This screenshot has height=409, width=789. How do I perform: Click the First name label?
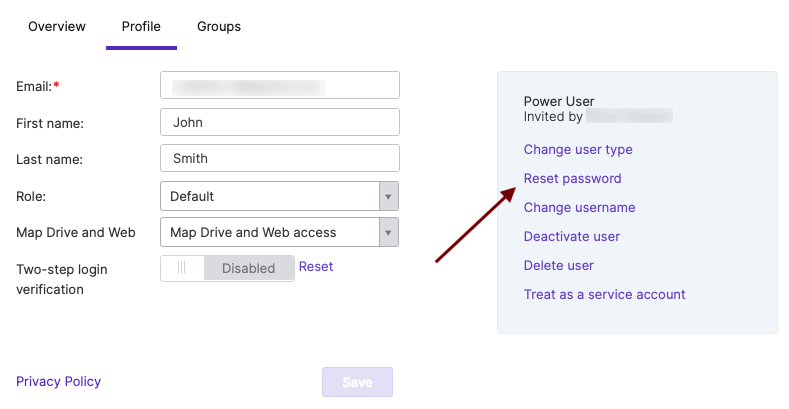[50, 123]
